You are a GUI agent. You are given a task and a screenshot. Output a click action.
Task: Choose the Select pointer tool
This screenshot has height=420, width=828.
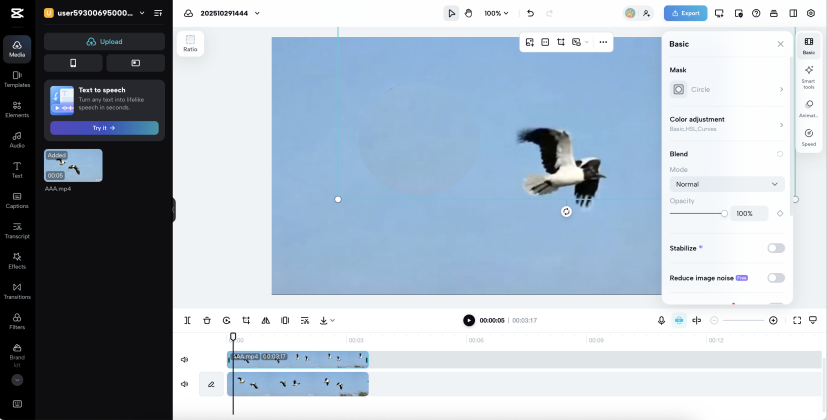click(x=451, y=13)
